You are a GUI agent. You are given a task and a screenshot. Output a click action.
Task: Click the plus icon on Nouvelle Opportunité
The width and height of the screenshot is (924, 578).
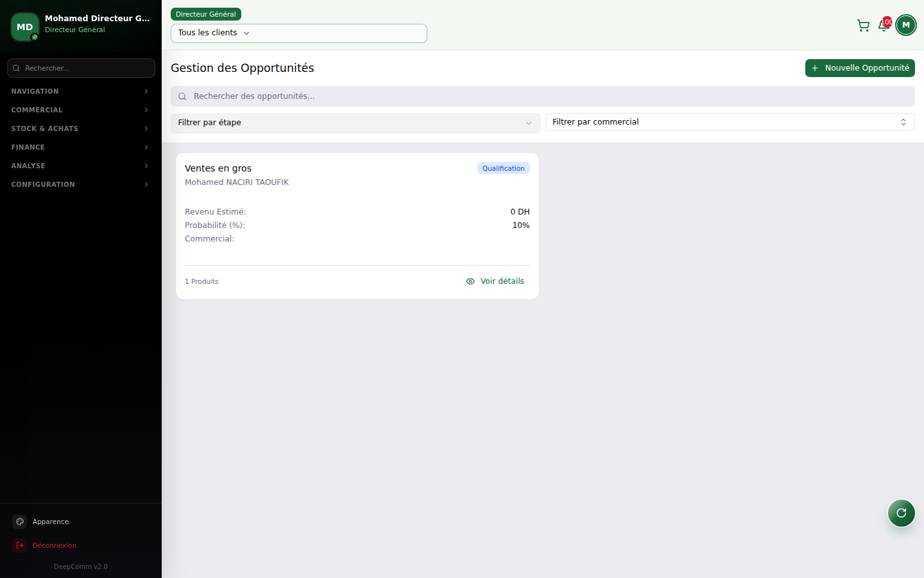tap(815, 68)
